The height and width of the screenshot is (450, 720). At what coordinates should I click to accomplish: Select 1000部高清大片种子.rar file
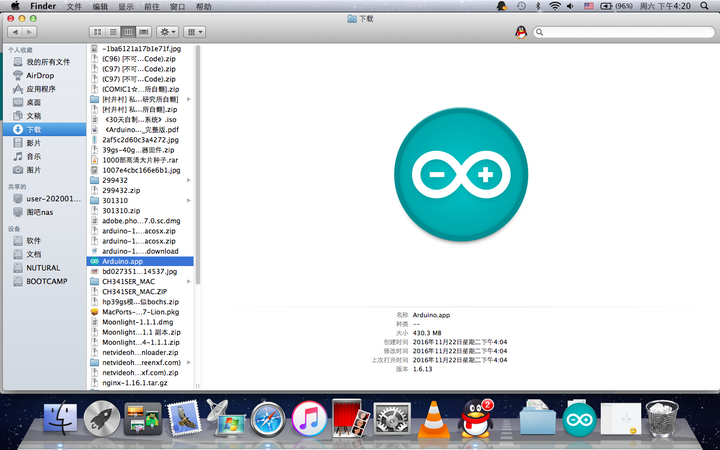pyautogui.click(x=140, y=160)
